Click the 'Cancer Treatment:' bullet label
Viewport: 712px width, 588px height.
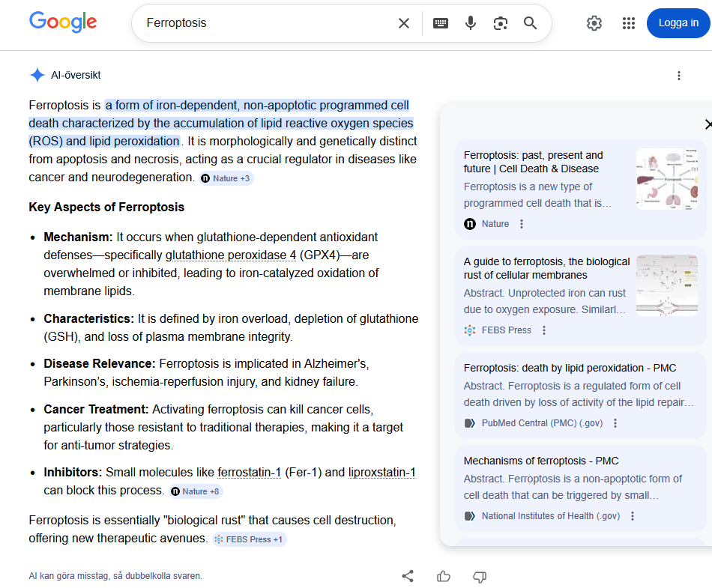[x=96, y=409]
